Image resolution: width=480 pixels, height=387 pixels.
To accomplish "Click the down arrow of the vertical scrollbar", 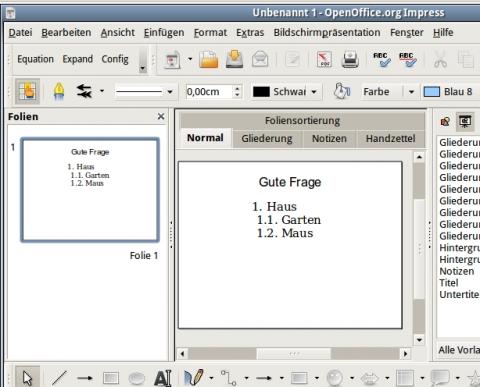I will tap(419, 340).
